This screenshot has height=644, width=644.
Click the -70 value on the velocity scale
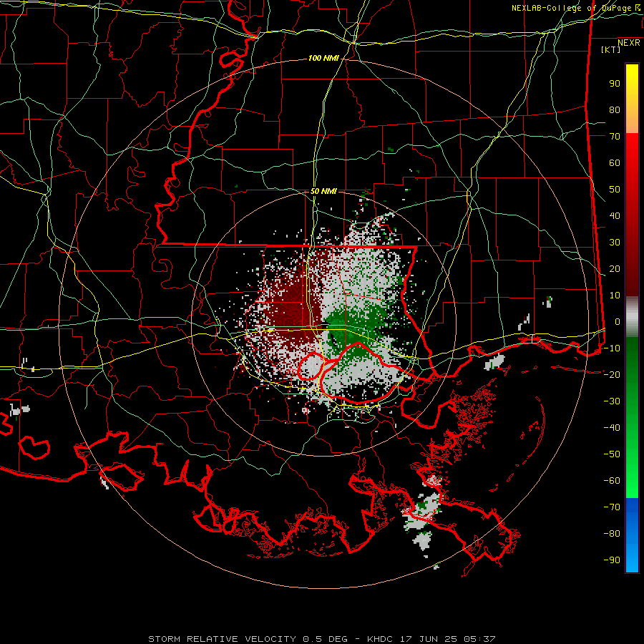612,507
